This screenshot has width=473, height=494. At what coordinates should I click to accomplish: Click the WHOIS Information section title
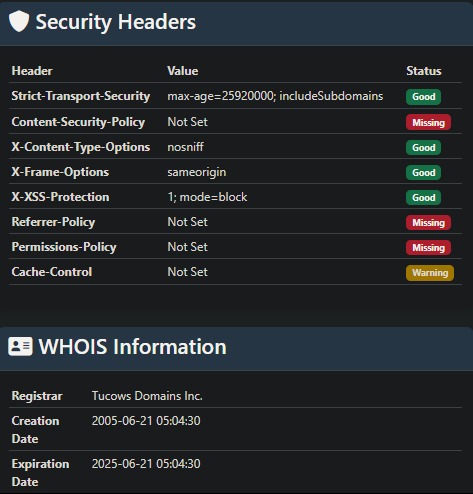[132, 347]
